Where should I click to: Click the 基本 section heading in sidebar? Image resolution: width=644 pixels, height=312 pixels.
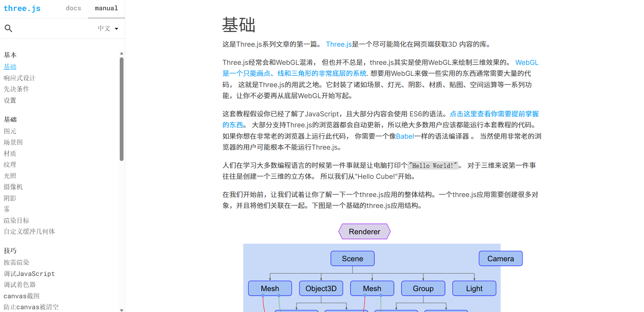(10, 55)
